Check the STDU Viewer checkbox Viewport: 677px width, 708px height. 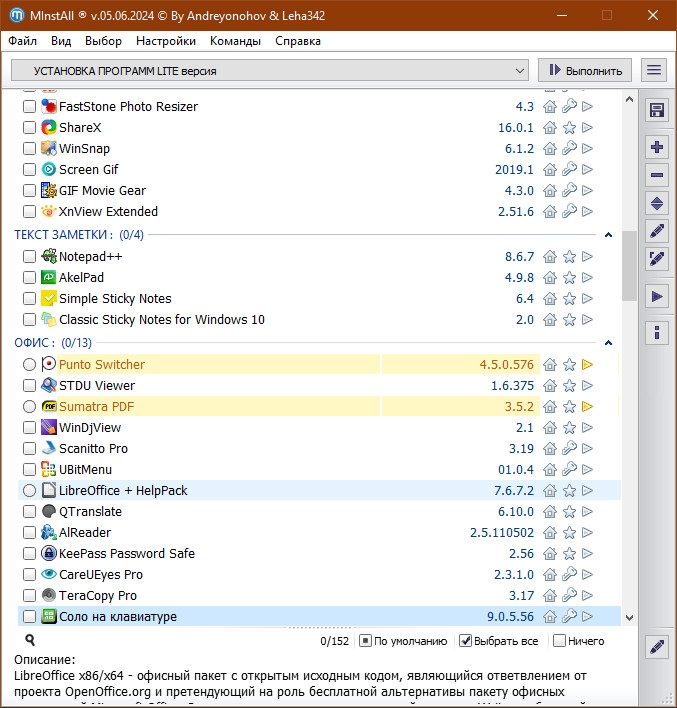pos(29,386)
